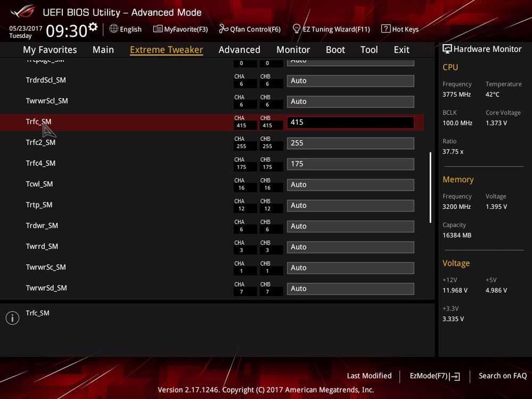This screenshot has height=399, width=532.
Task: Click the Trtp_SM Auto field
Action: (x=350, y=205)
